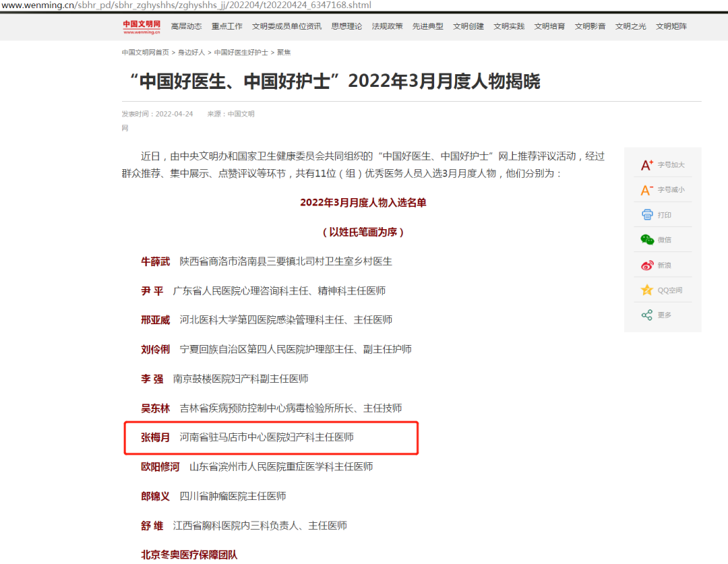
Task: Select 思想理论 in the top navigation
Action: [x=346, y=26]
